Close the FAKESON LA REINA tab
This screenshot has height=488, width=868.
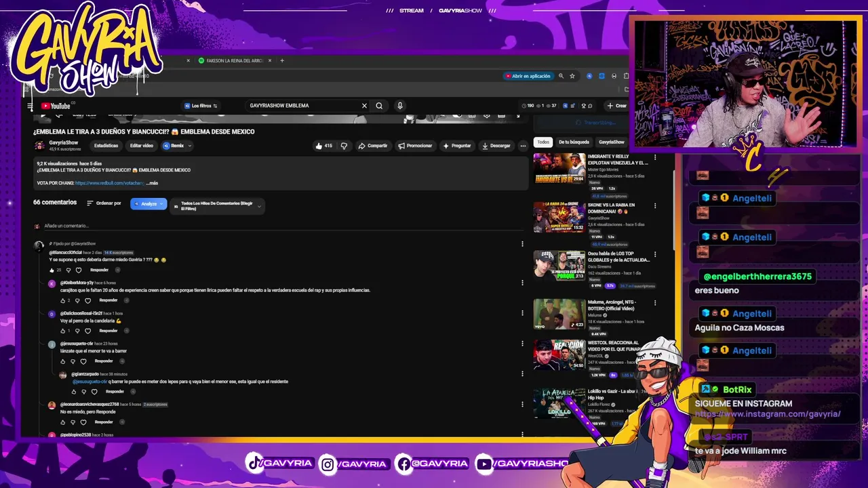270,60
